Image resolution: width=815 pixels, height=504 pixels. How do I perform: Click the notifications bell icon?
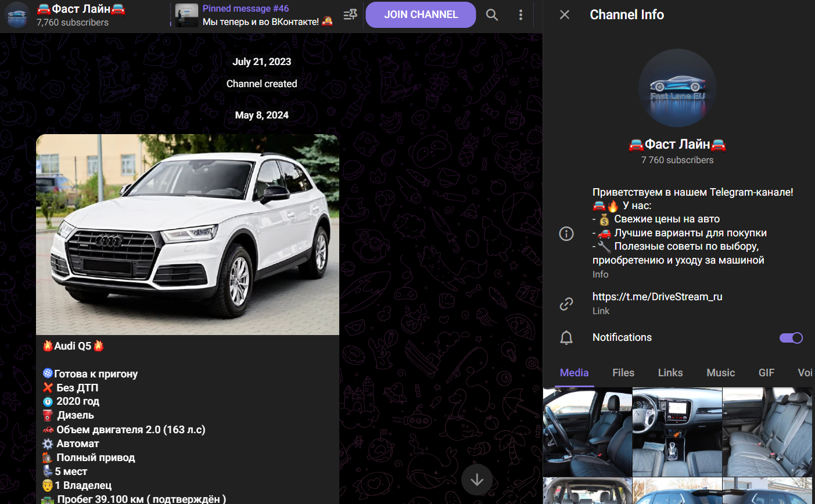(566, 338)
